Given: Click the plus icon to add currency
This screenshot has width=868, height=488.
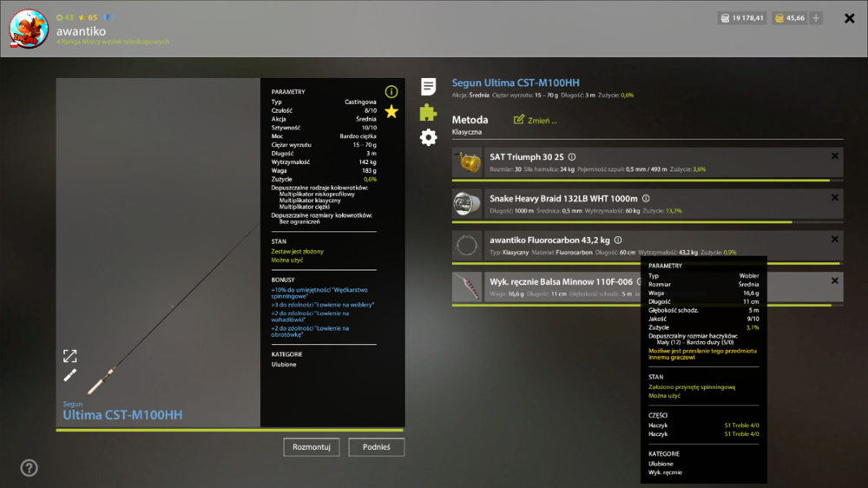Looking at the screenshot, I should tap(816, 18).
